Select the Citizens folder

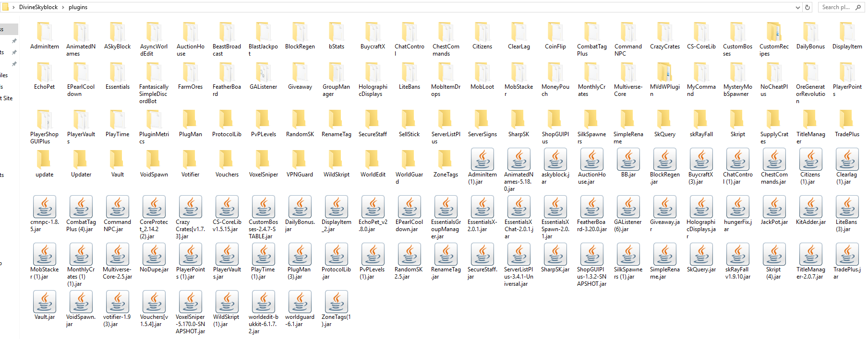coord(482,35)
